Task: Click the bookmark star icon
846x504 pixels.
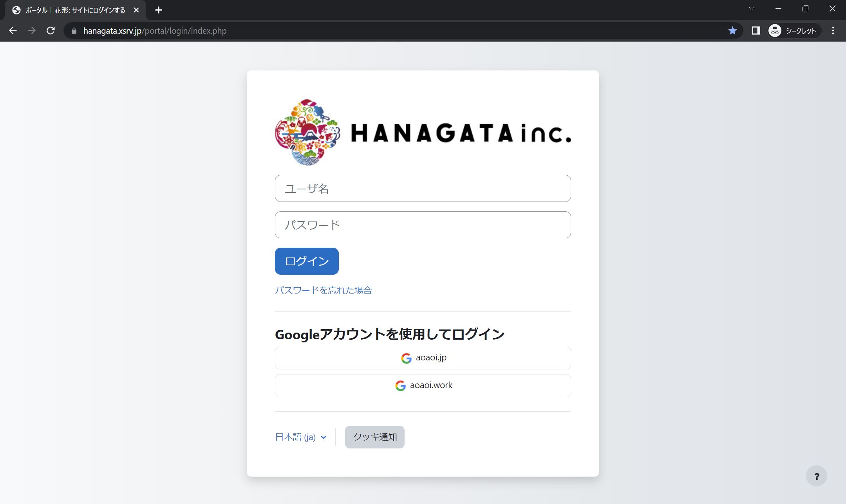Action: coord(732,31)
